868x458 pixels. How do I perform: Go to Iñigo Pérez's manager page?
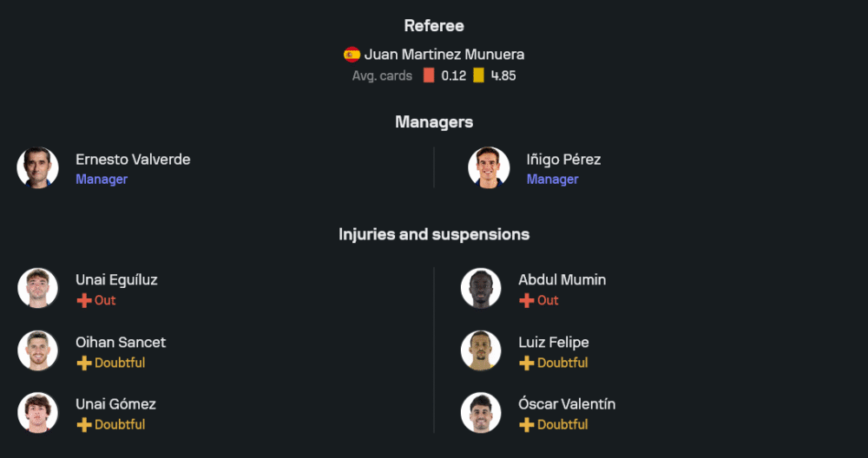pyautogui.click(x=563, y=160)
